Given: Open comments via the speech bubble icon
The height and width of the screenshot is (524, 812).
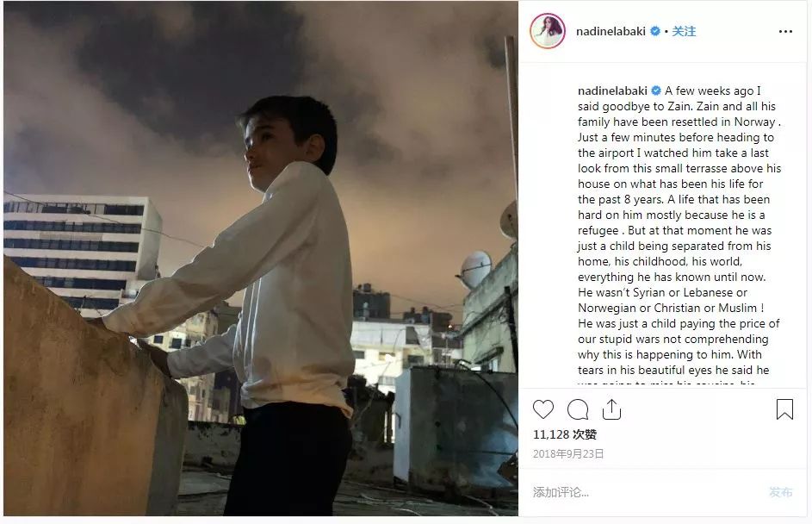Looking at the screenshot, I should pos(578,409).
